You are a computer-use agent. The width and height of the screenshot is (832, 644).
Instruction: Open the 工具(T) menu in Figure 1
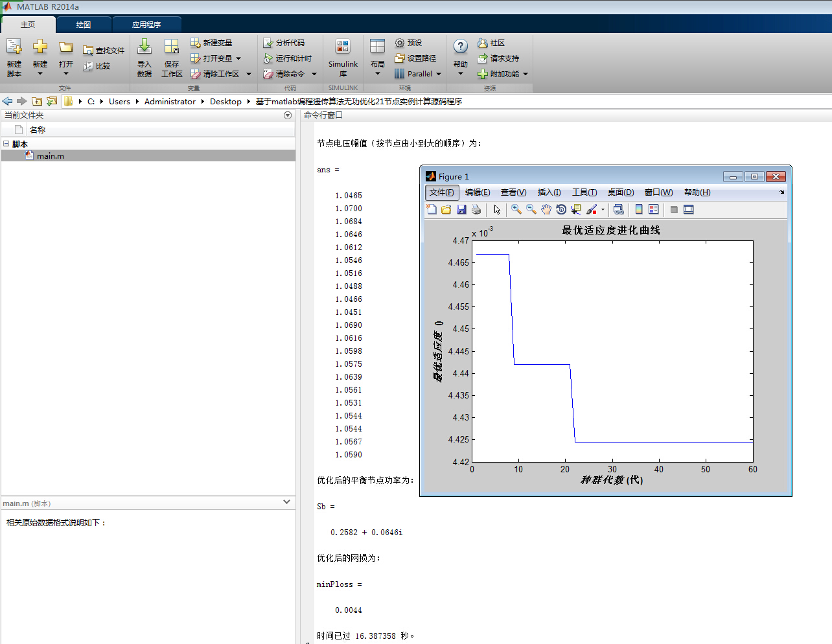pos(584,192)
